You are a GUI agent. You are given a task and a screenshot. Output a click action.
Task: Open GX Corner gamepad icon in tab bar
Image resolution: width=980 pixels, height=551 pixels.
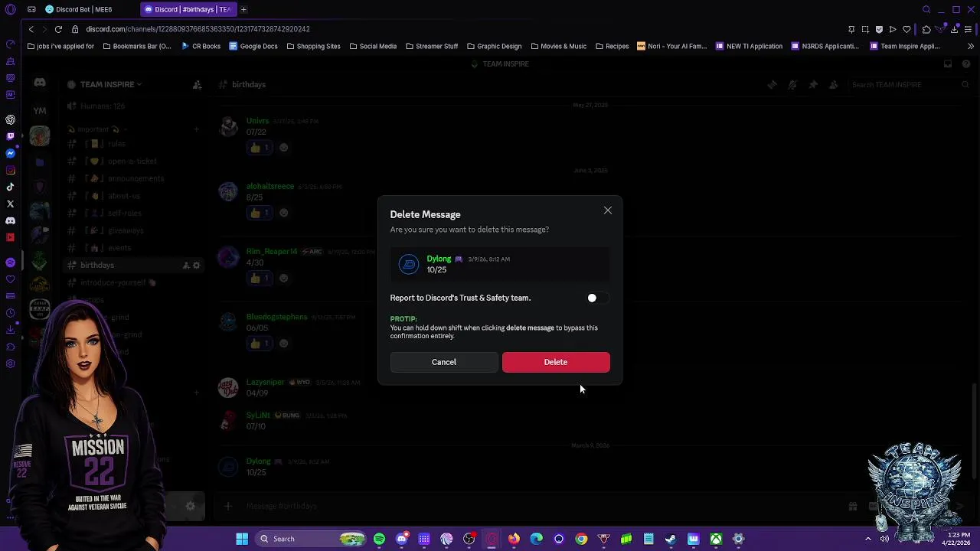pyautogui.click(x=31, y=9)
